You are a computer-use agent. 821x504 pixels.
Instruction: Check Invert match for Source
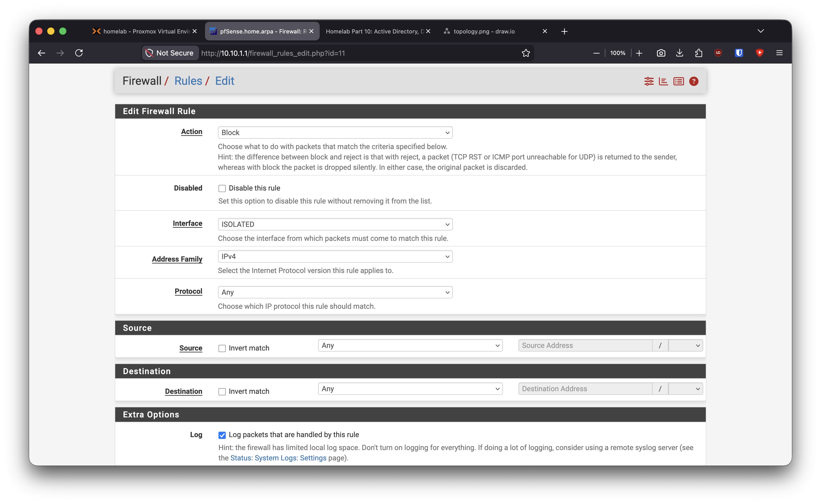tap(222, 348)
